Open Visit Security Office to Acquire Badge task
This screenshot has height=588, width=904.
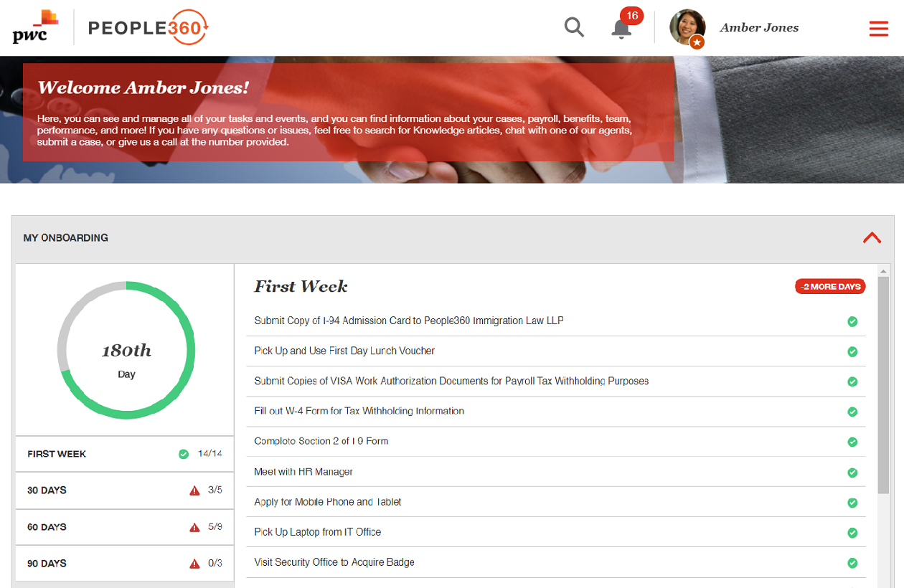[334, 562]
